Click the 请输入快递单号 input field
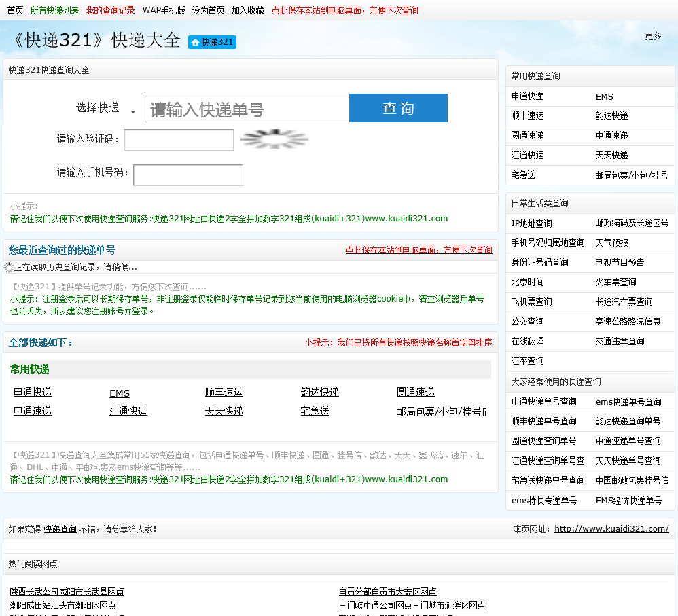 247,108
